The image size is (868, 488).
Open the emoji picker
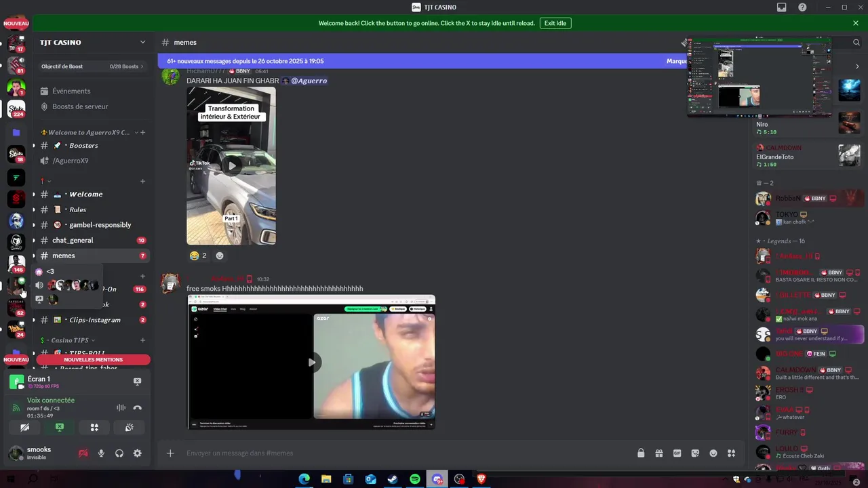(713, 453)
